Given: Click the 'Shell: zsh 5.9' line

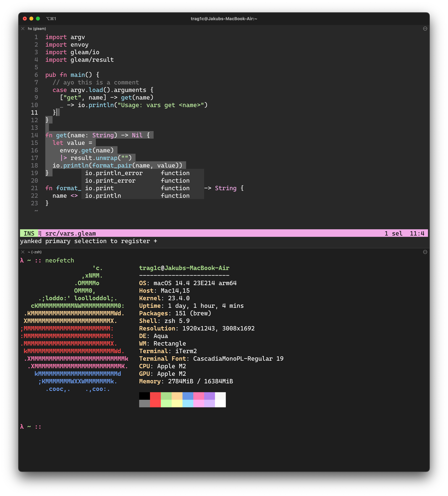Looking at the screenshot, I should [164, 321].
